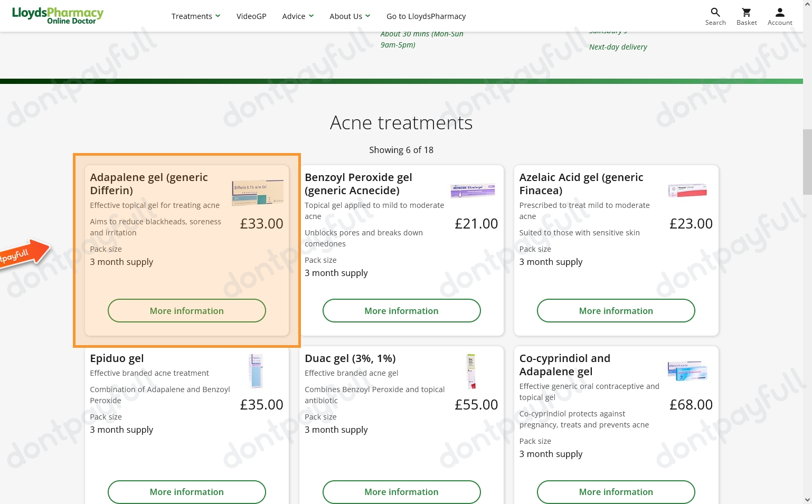View more information on Epiduo gel
Screen dimensions: 812x504
(x=187, y=492)
